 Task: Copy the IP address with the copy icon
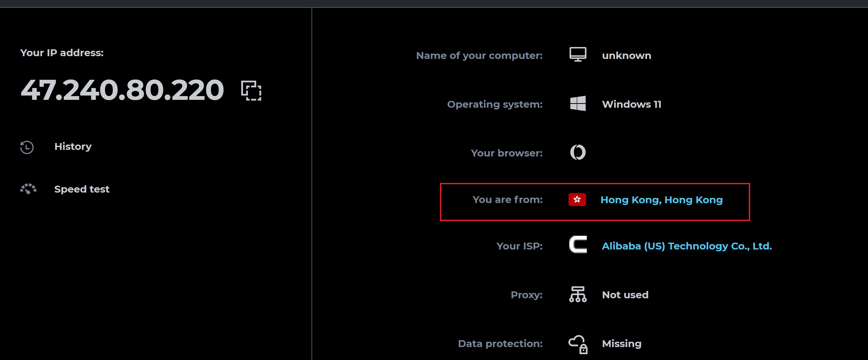click(x=251, y=90)
